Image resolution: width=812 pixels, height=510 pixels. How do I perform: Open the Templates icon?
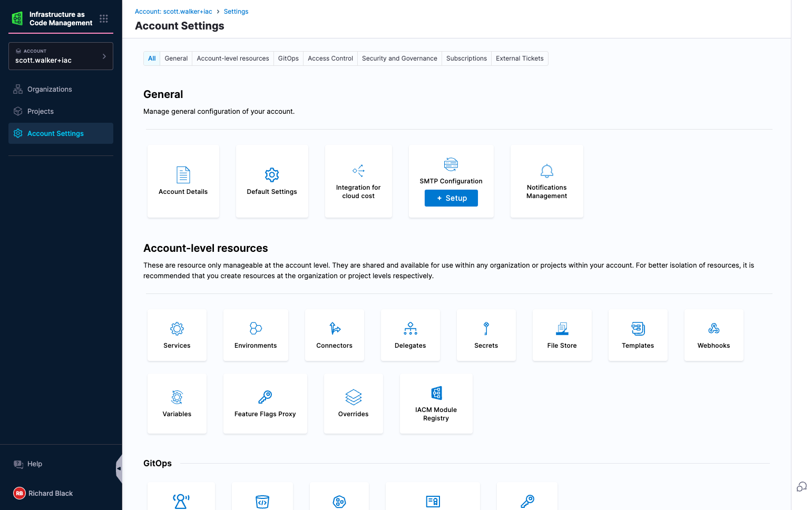point(638,329)
